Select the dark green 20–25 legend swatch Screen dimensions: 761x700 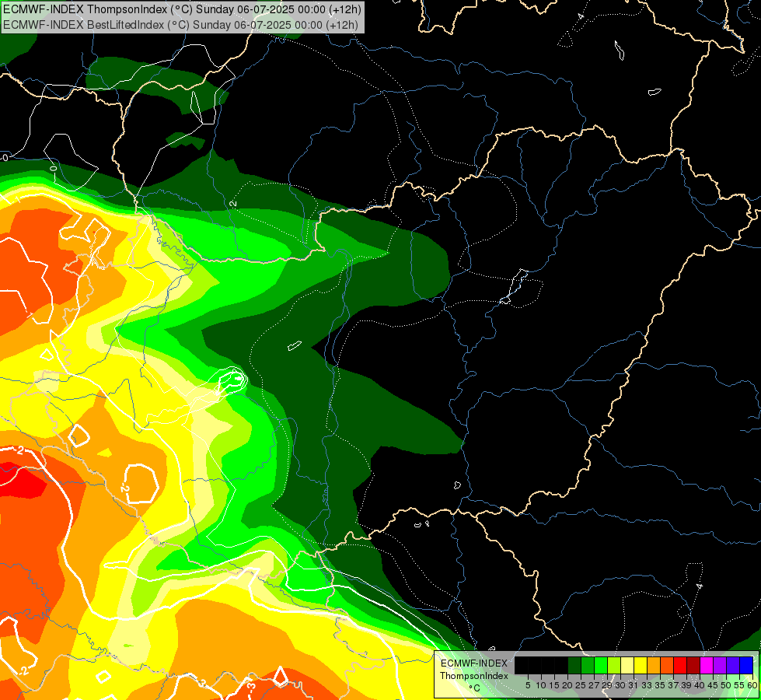574,666
